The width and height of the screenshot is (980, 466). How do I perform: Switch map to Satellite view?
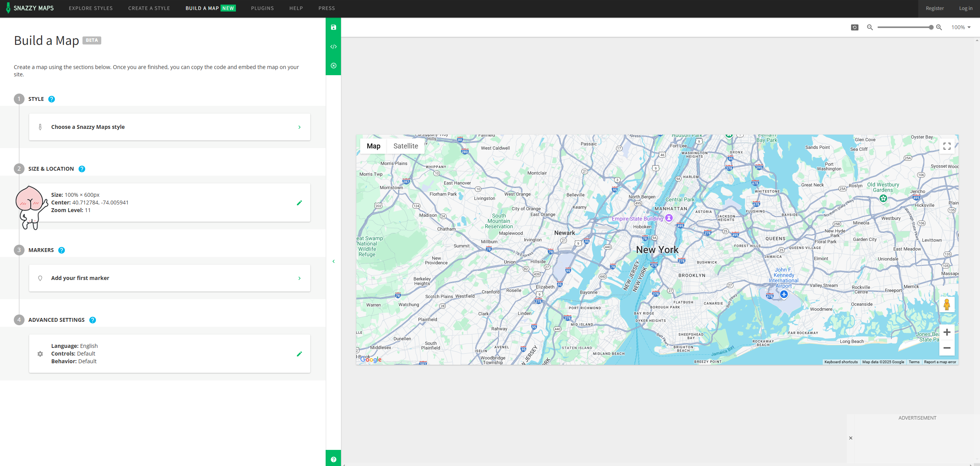[x=405, y=146]
